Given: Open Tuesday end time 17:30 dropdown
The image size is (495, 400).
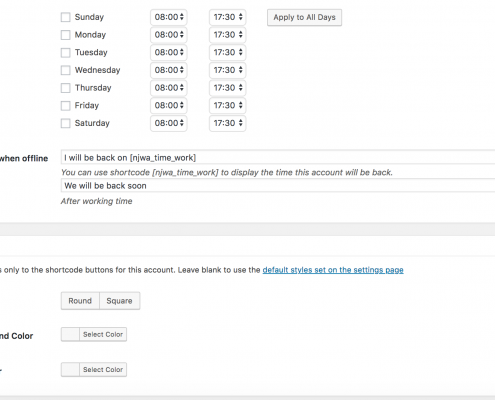Looking at the screenshot, I should point(228,52).
